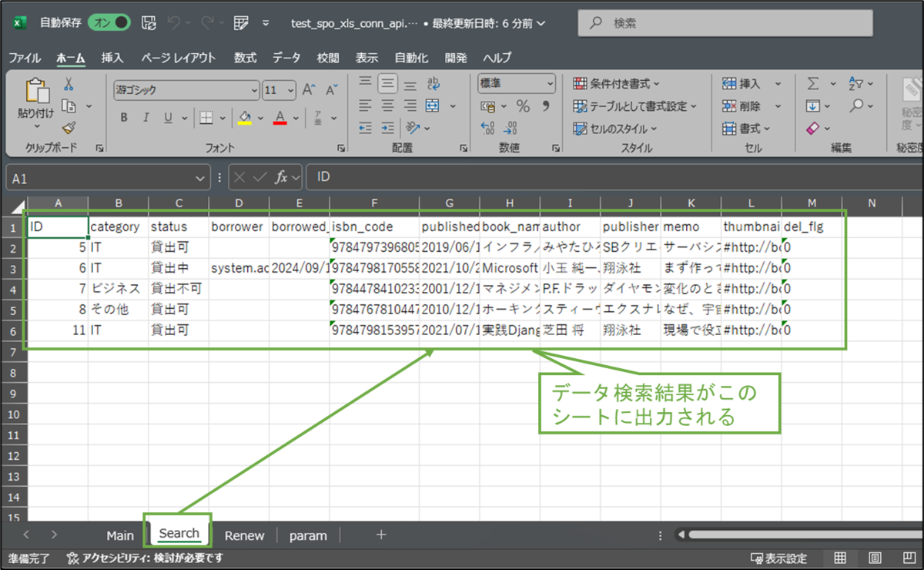This screenshot has height=570, width=924.
Task: Toggle Align Right horizontal alignment
Action: coord(410,106)
